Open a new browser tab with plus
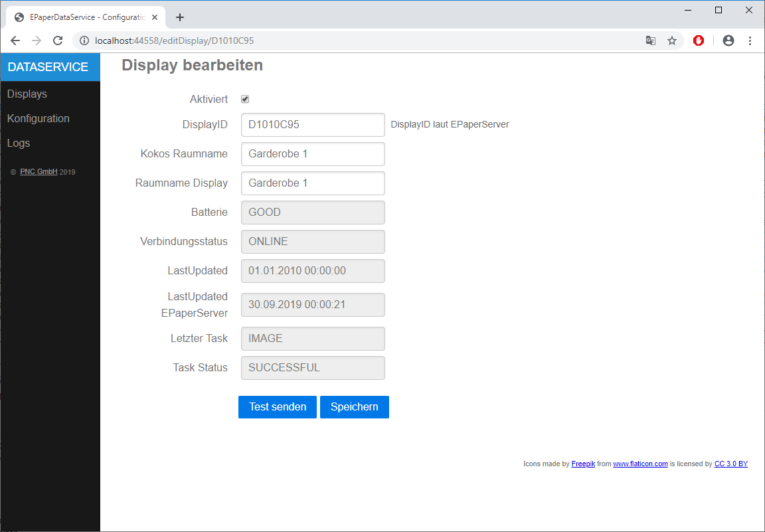The width and height of the screenshot is (765, 532). tap(180, 17)
